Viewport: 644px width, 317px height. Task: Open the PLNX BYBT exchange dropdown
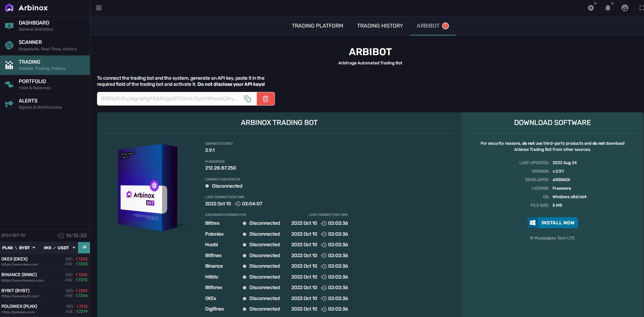(19, 248)
